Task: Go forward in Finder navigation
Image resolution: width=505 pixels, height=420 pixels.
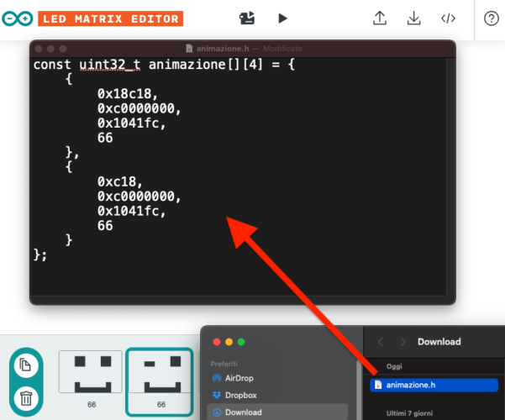Action: pos(401,342)
